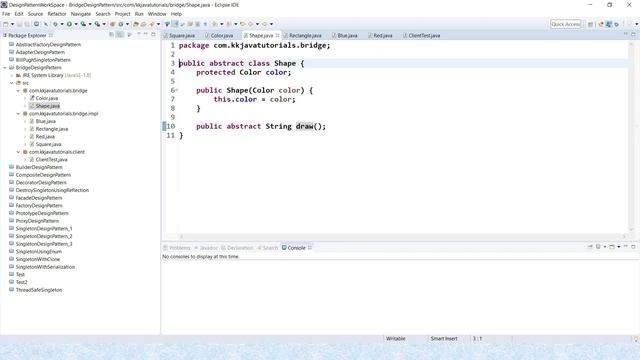The height and width of the screenshot is (360, 640).
Task: Switch to the Blue.java editor tab
Action: (345, 36)
